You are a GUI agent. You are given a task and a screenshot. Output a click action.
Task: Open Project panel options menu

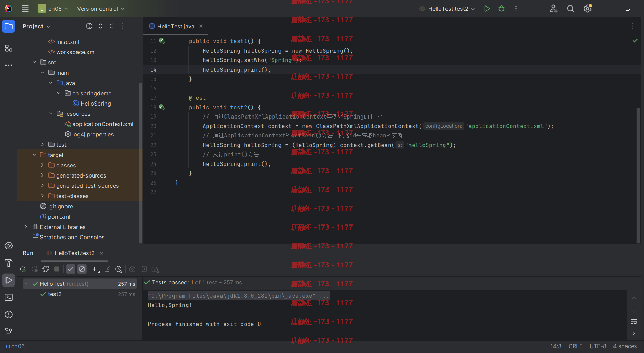pyautogui.click(x=123, y=26)
